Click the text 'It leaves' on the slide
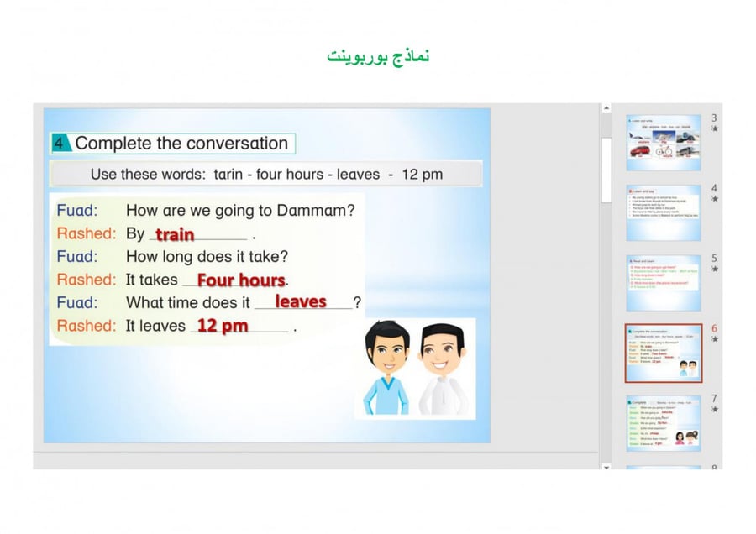756x534 pixels. (x=155, y=326)
